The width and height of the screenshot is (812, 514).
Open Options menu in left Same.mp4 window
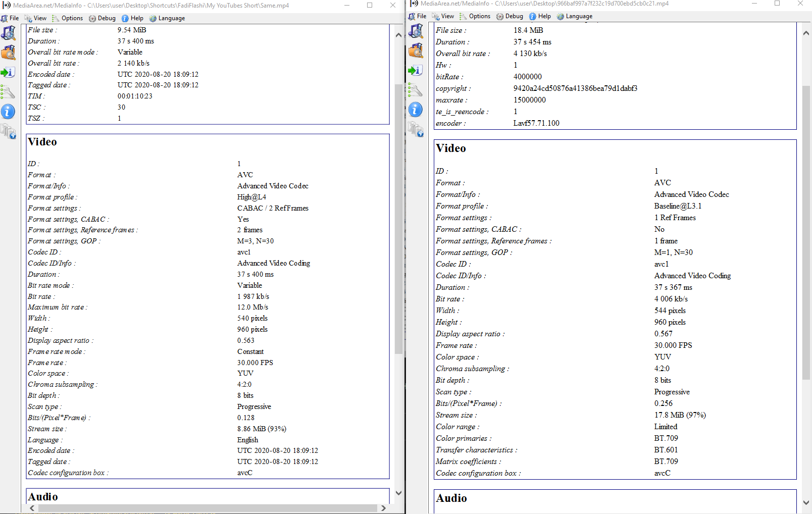coord(68,18)
